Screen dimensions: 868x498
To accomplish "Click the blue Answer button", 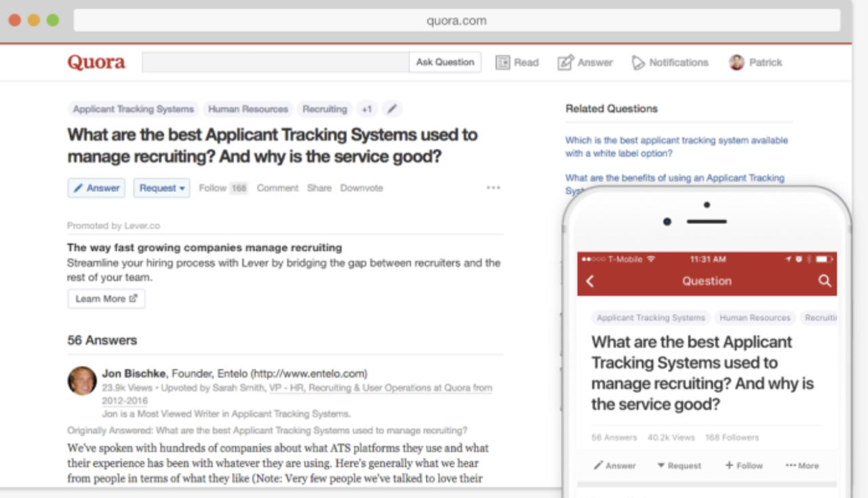I will [96, 188].
